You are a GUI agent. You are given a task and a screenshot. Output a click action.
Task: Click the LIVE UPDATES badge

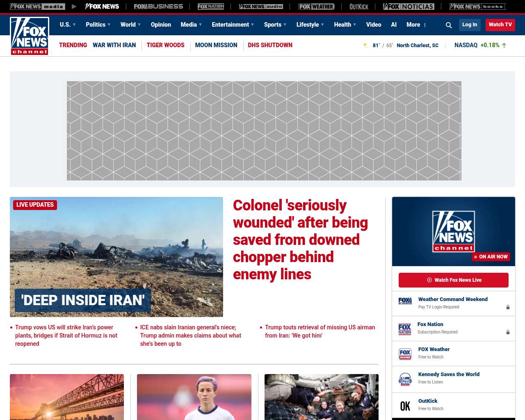pos(35,205)
